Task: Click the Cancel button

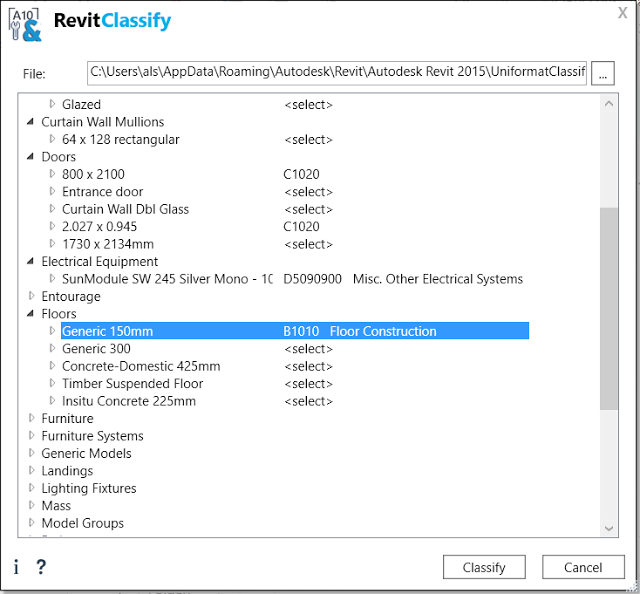Action: [x=583, y=567]
